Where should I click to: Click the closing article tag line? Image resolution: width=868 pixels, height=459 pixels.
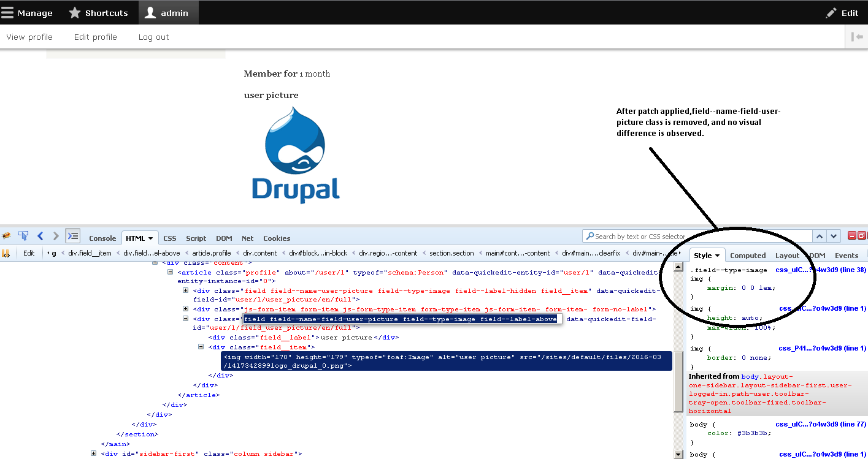tap(198, 395)
